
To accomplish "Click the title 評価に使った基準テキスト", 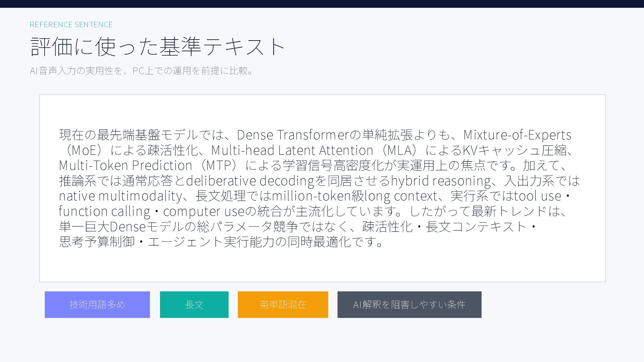I will pyautogui.click(x=158, y=46).
